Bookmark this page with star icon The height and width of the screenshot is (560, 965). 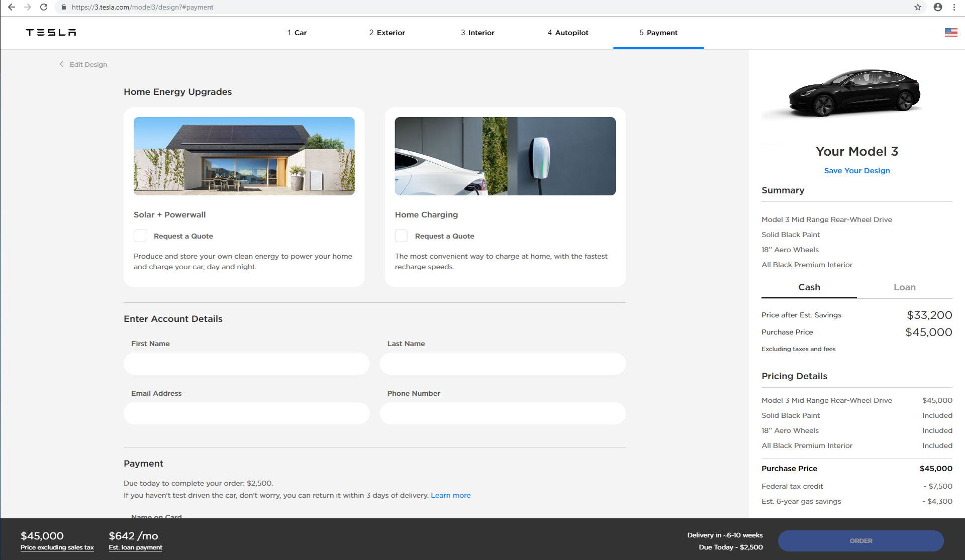tap(918, 7)
